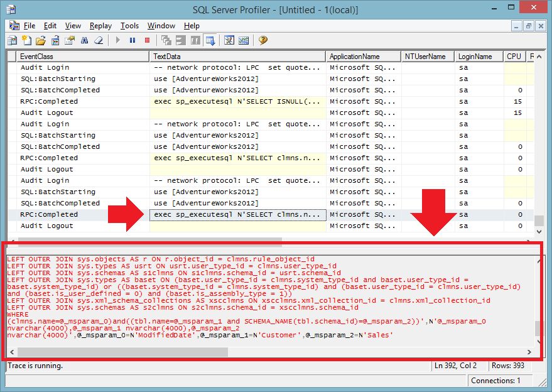Open the File menu
This screenshot has width=552, height=392.
[30, 26]
